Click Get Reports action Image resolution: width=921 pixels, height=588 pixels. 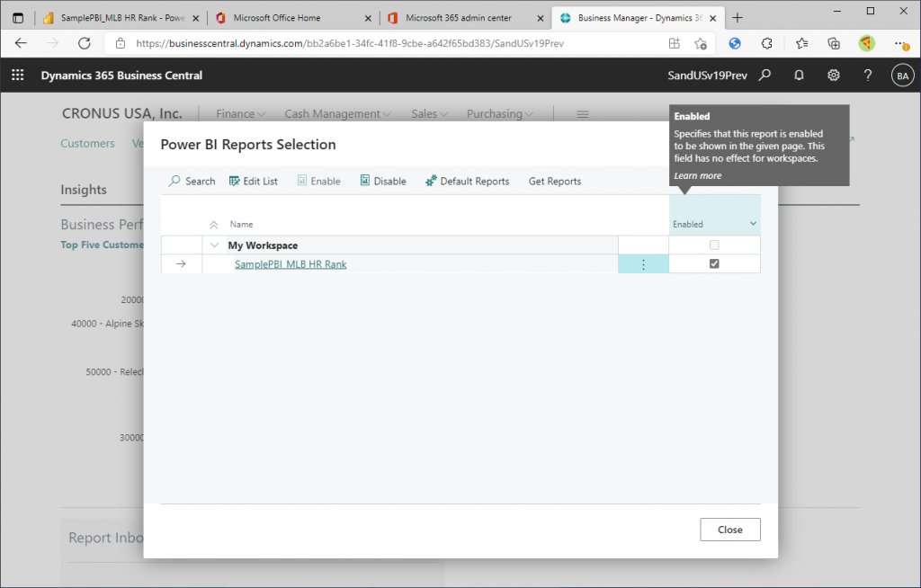point(554,181)
